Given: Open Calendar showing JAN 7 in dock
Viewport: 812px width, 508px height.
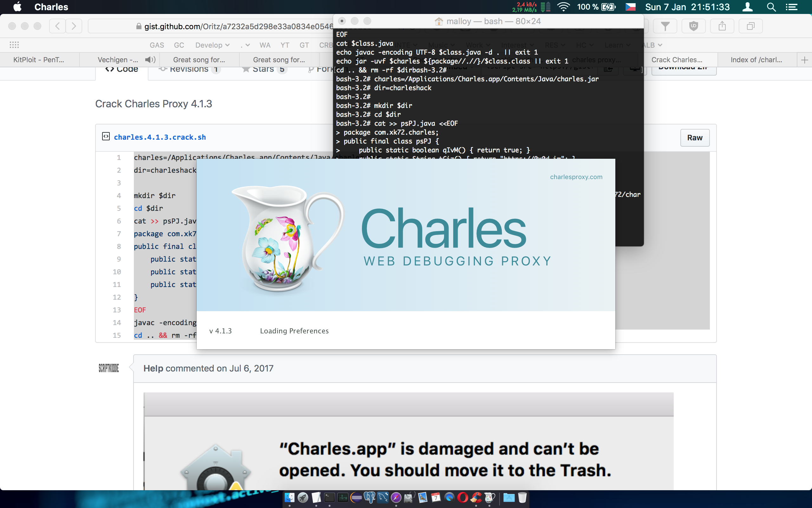Looking at the screenshot, I should pyautogui.click(x=436, y=498).
